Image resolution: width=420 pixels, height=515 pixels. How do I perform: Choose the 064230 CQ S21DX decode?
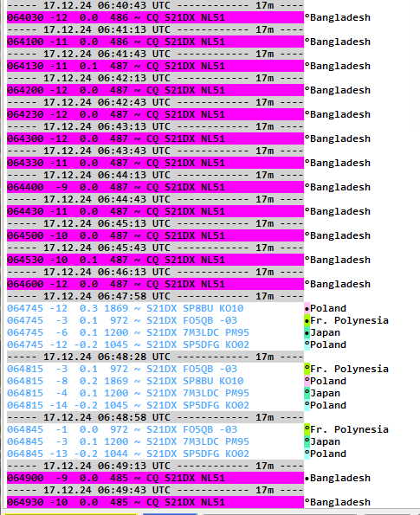pyautogui.click(x=155, y=114)
